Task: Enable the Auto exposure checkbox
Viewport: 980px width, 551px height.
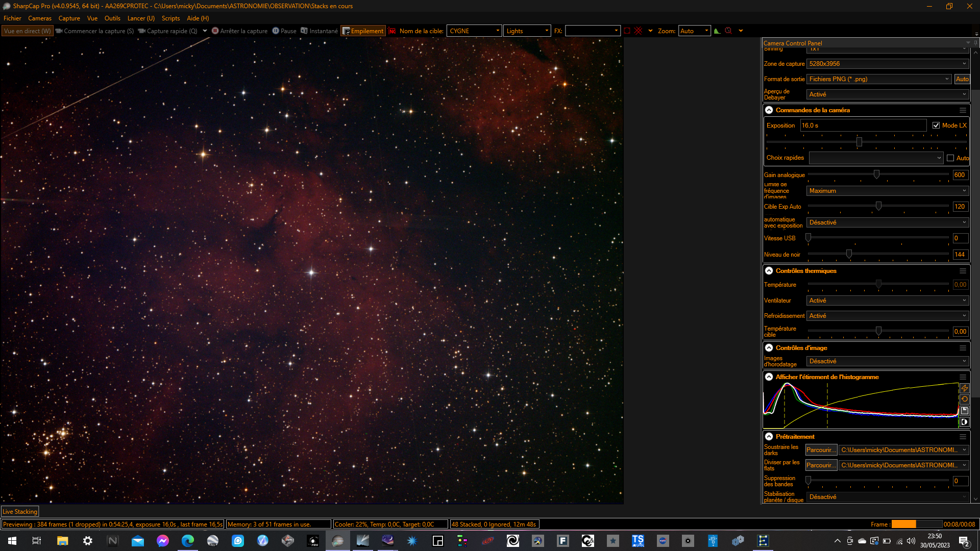Action: coord(950,158)
